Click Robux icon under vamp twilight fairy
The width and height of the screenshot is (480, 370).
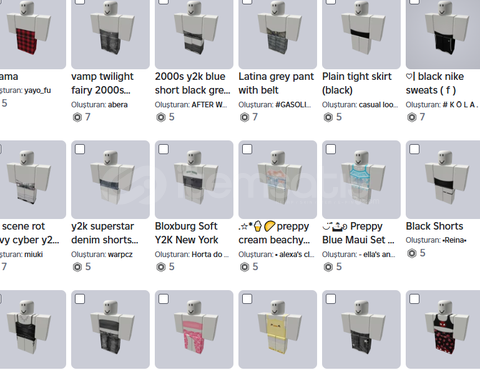[77, 117]
